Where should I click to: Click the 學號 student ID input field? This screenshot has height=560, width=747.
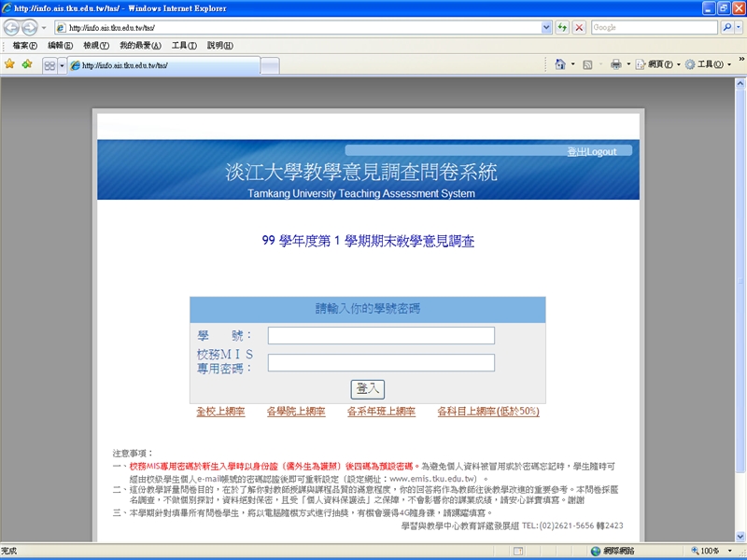381,335
